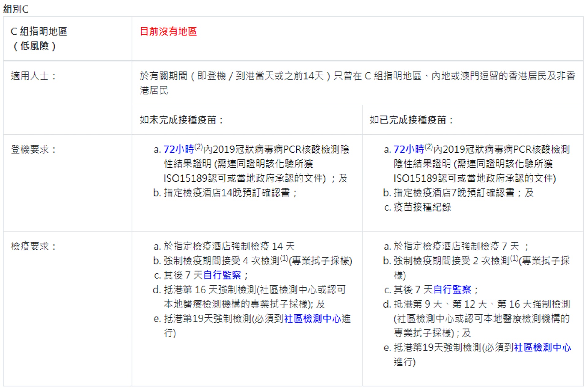588x390 pixels.
Task: Open 自行監察 link in the vaccinated column
Action: pos(452,289)
